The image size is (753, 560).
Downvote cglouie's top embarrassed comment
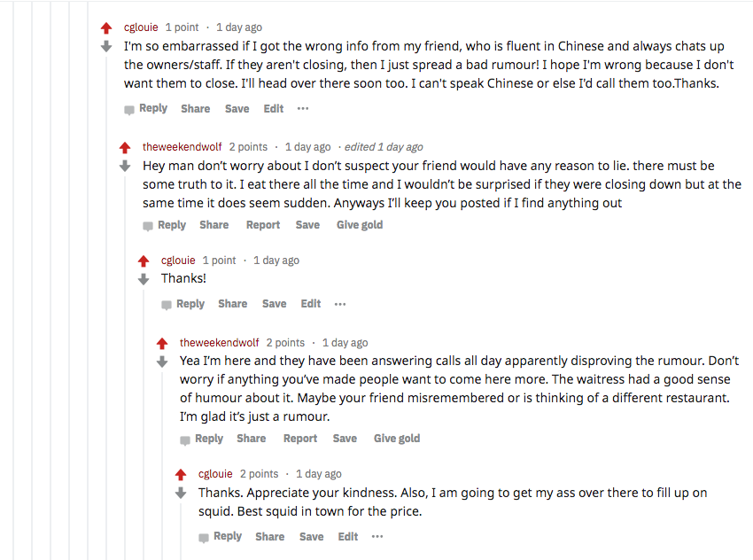(x=106, y=46)
